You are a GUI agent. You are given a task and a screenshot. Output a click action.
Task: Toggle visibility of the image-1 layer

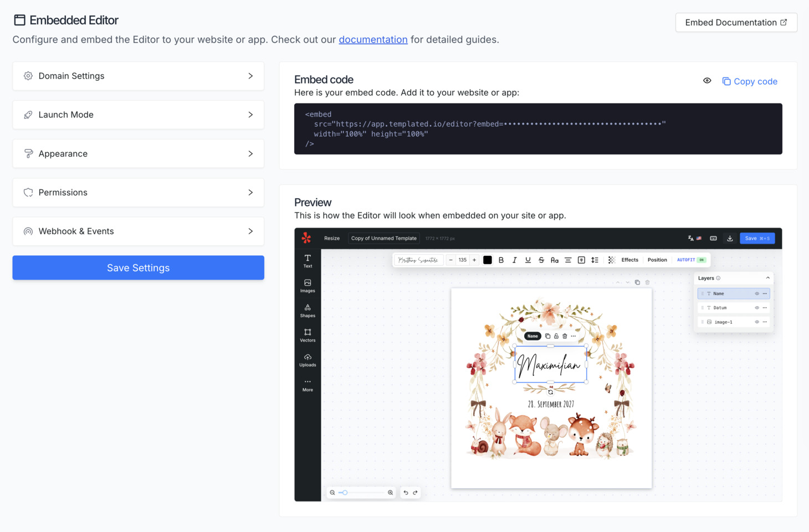tap(756, 322)
